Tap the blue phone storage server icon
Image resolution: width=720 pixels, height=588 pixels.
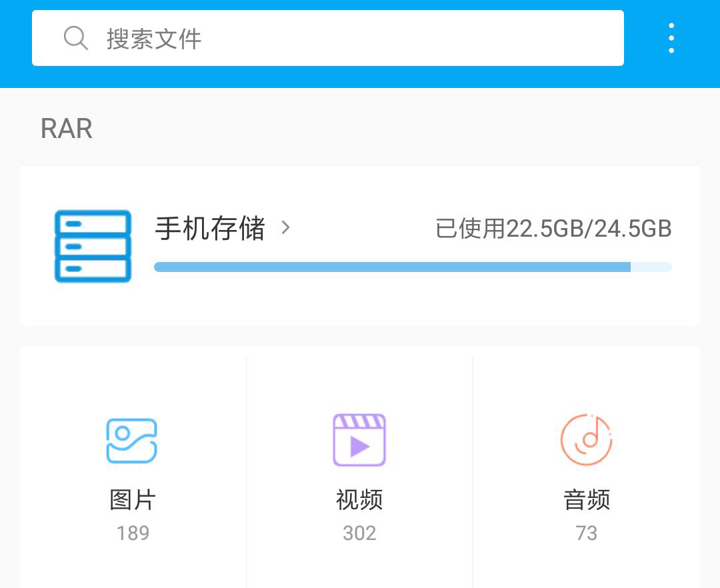click(x=93, y=246)
